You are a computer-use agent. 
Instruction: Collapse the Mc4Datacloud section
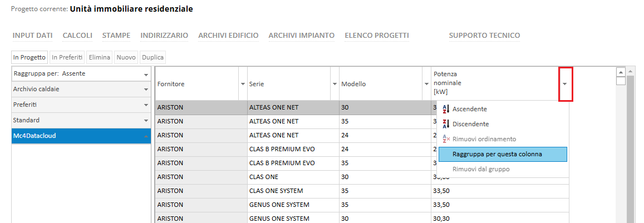pos(146,136)
